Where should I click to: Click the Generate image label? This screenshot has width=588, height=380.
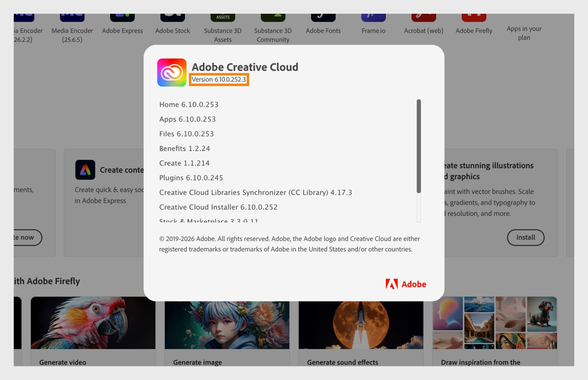(198, 362)
